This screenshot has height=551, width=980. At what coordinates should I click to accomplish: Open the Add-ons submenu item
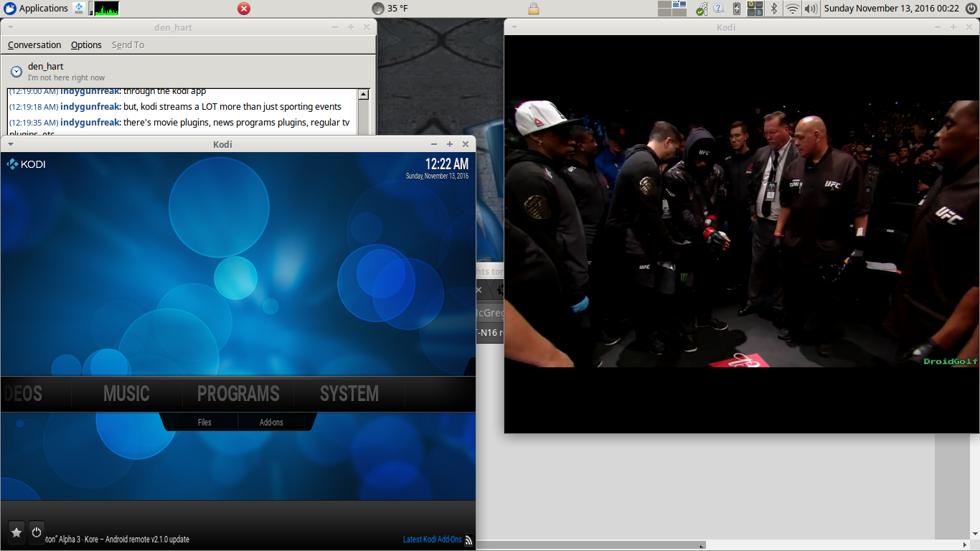point(271,422)
